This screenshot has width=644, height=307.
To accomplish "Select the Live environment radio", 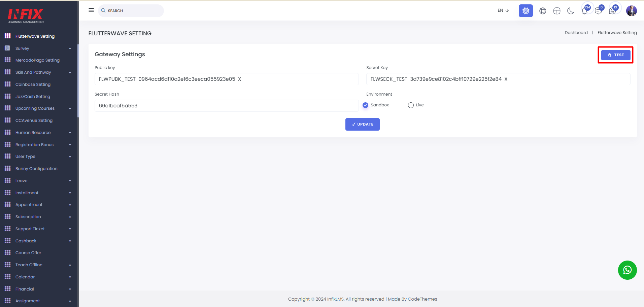I will coord(411,105).
